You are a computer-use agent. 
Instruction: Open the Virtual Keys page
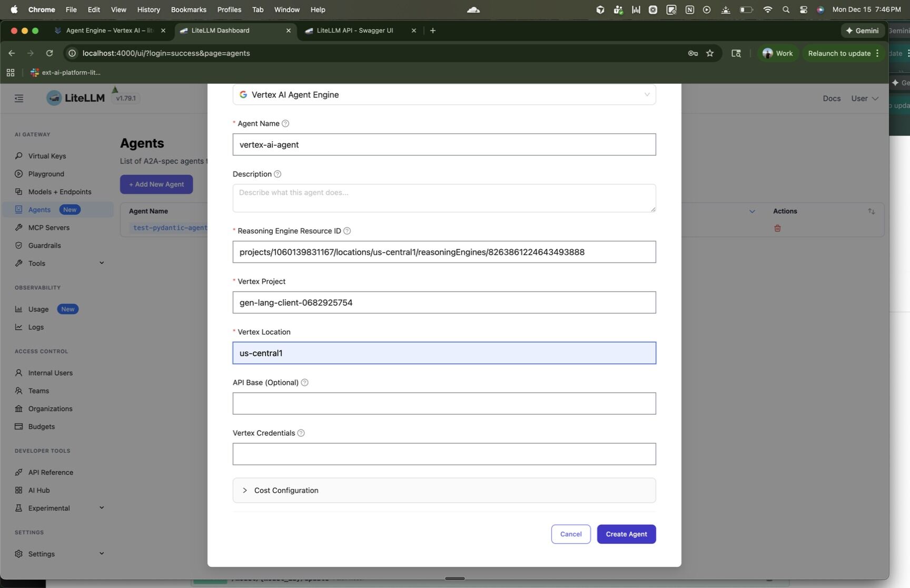click(47, 156)
